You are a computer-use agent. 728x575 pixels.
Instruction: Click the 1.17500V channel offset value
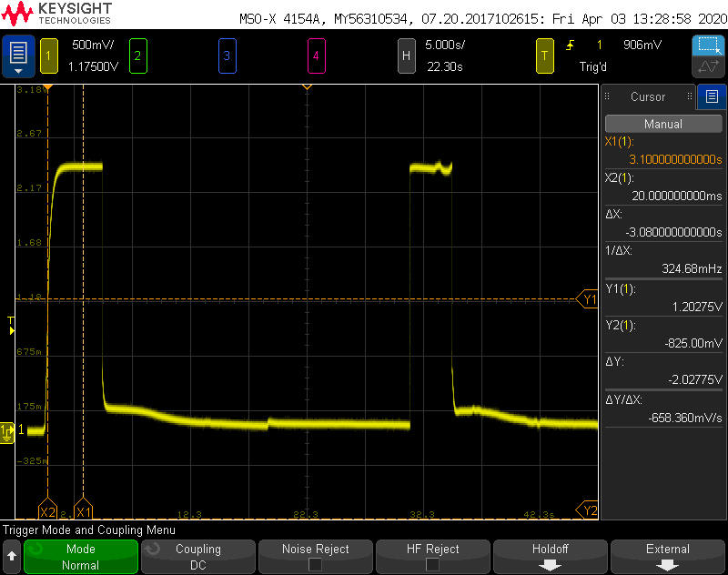click(x=93, y=66)
